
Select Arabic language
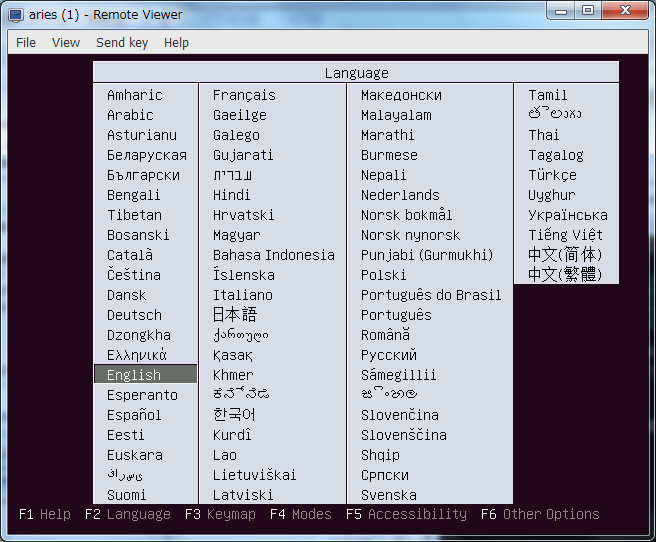click(130, 115)
